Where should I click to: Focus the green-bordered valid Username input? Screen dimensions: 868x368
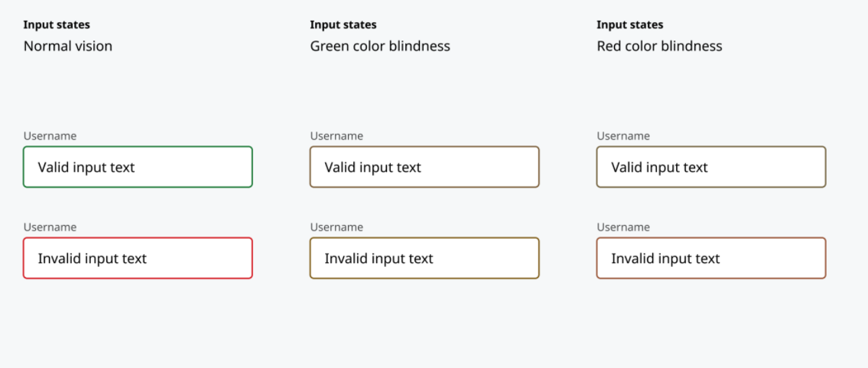coord(138,167)
